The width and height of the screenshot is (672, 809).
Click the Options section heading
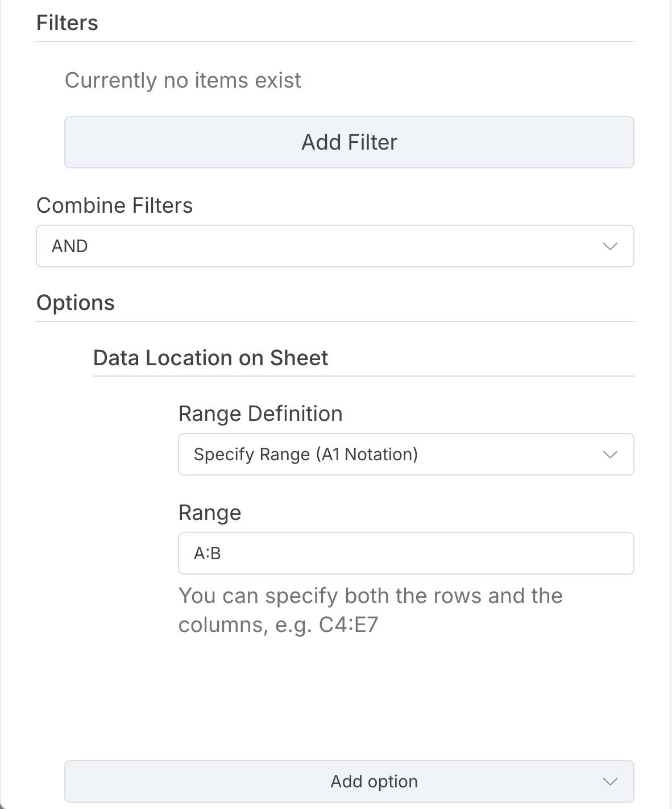pos(76,303)
